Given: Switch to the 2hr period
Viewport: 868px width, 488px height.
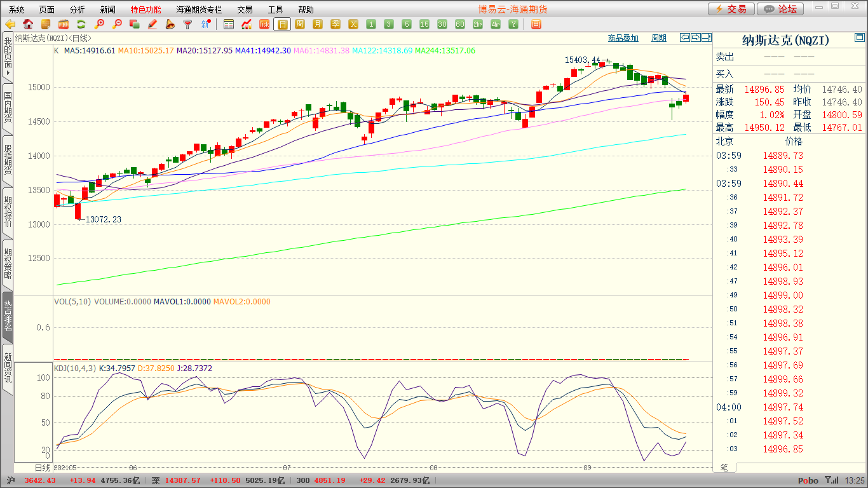Looking at the screenshot, I should tap(478, 24).
